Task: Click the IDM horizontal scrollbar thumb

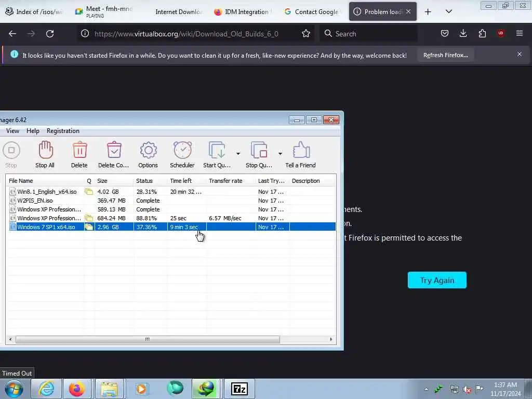Action: tap(148, 339)
